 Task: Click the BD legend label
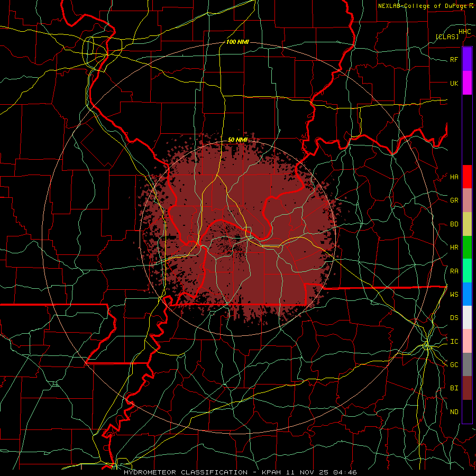click(x=454, y=224)
